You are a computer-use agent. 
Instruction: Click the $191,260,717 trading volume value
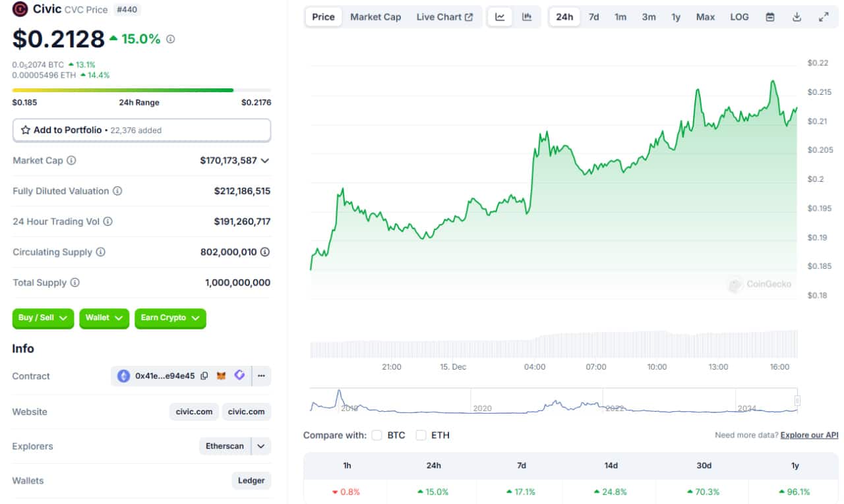tap(242, 221)
